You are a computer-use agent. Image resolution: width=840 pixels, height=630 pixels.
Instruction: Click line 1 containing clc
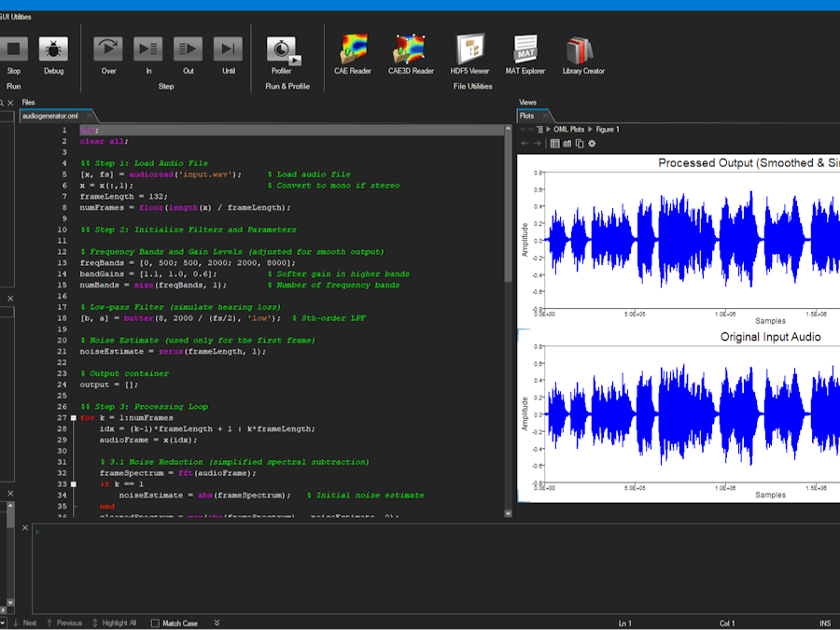292,130
